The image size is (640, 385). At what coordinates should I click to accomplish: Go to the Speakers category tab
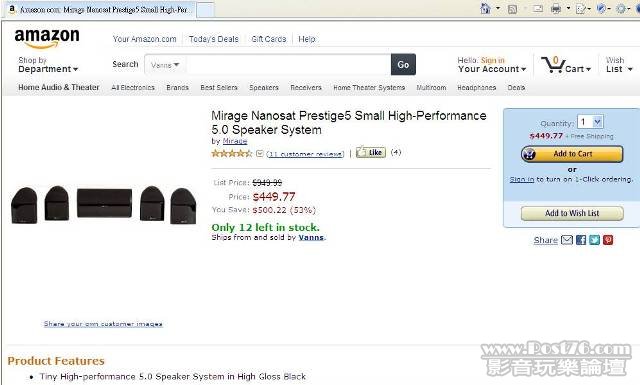point(264,87)
